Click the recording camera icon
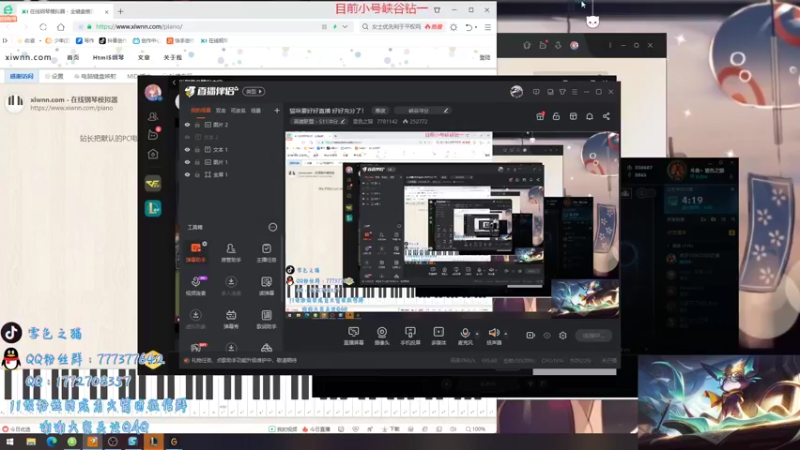This screenshot has width=800, height=450. click(531, 335)
